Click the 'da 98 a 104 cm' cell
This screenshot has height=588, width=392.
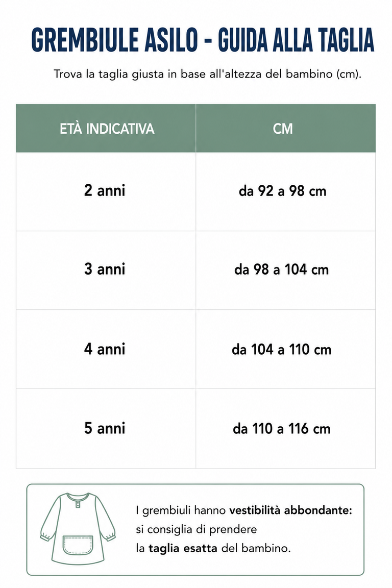click(x=286, y=271)
